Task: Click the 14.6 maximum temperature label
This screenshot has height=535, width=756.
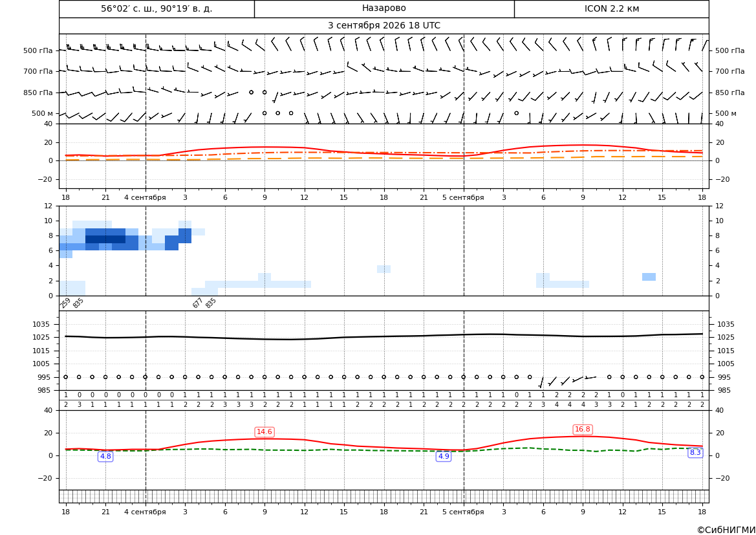Action: [x=265, y=431]
